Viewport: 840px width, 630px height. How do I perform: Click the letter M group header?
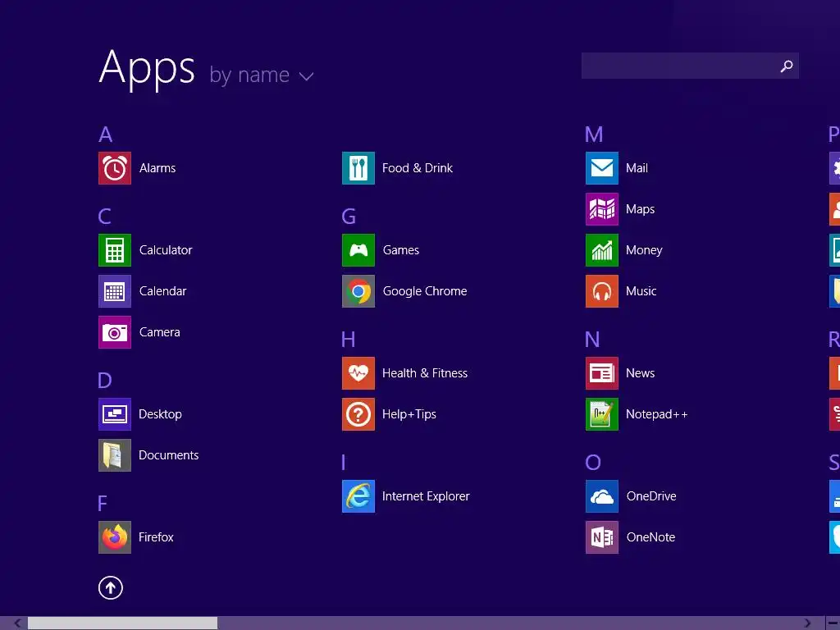coord(594,135)
